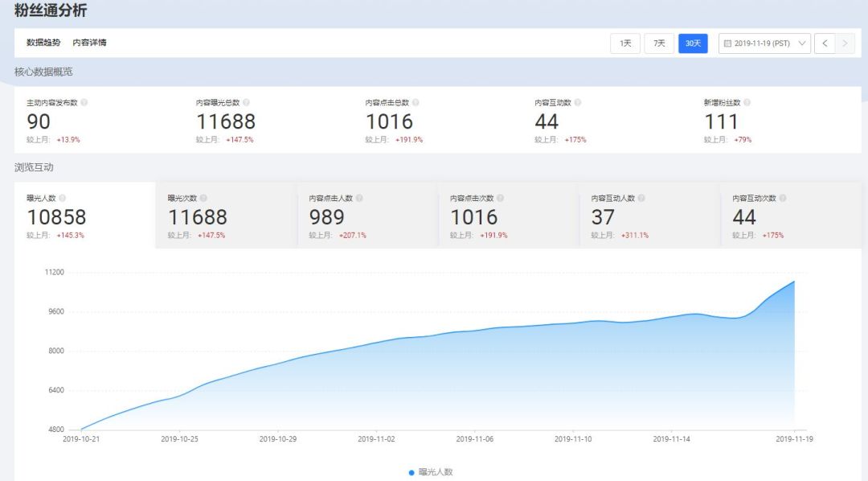Go to previous date period arrow

pos(825,43)
